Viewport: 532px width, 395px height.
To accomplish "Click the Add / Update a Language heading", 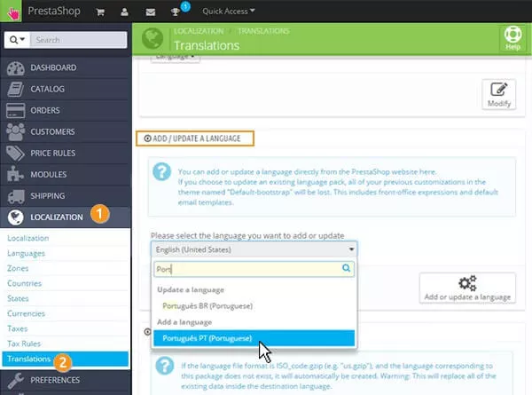I will click(195, 138).
